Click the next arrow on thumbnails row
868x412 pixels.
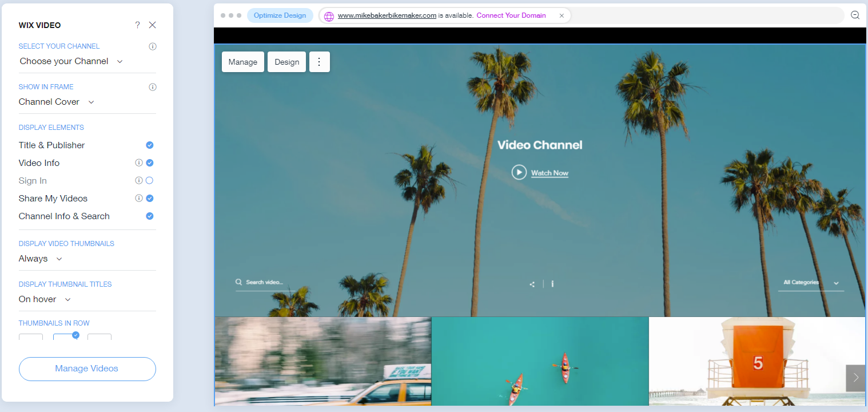pyautogui.click(x=855, y=378)
